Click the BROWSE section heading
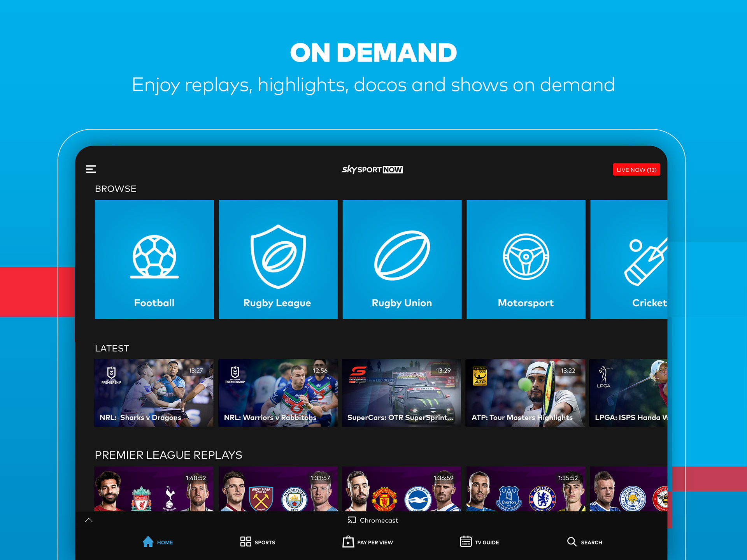The height and width of the screenshot is (560, 747). 116,189
